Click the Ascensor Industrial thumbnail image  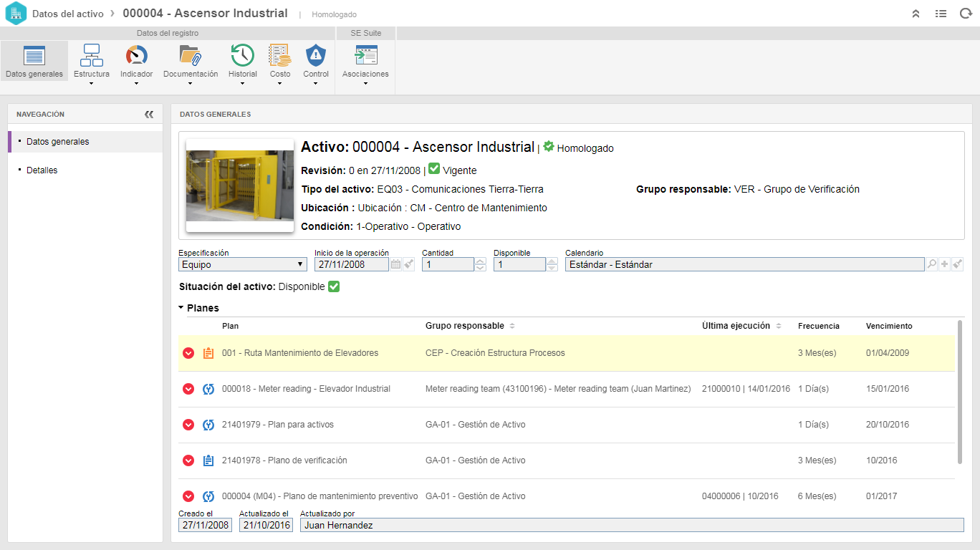[240, 185]
